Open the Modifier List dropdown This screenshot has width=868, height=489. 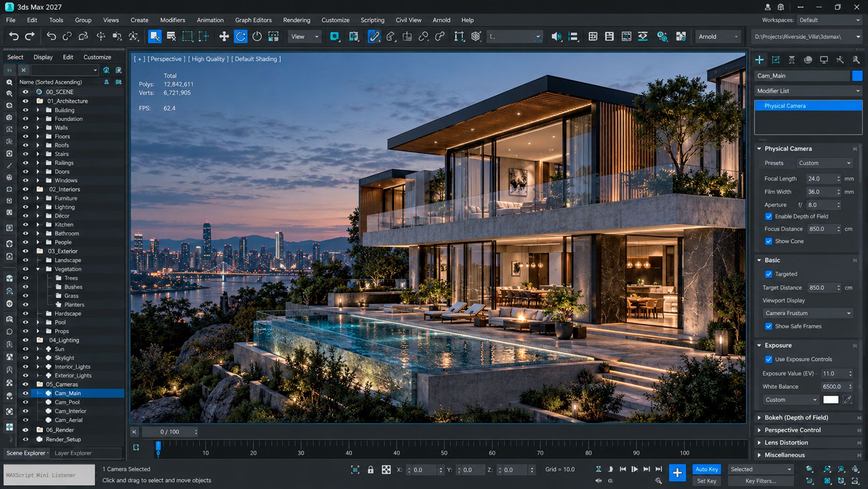[x=808, y=91]
